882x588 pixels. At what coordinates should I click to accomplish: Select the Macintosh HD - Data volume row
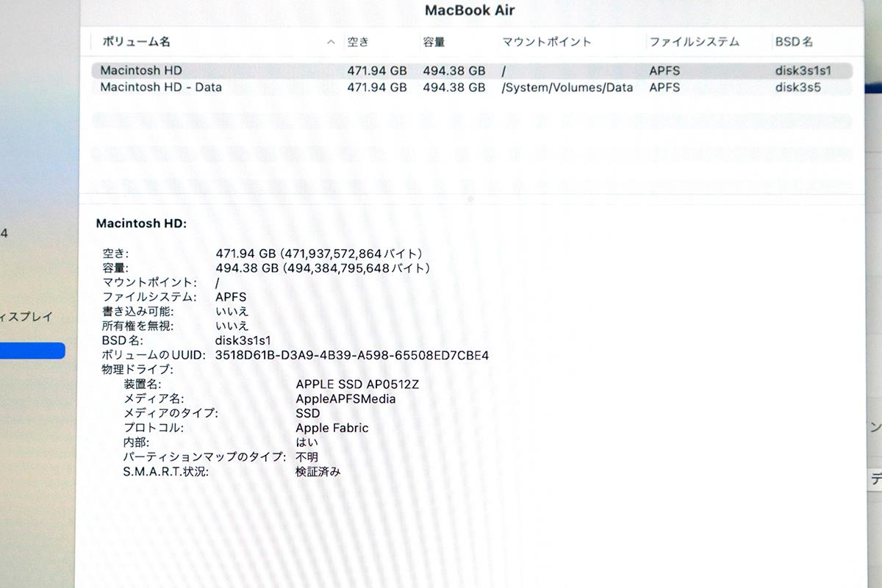[x=472, y=87]
